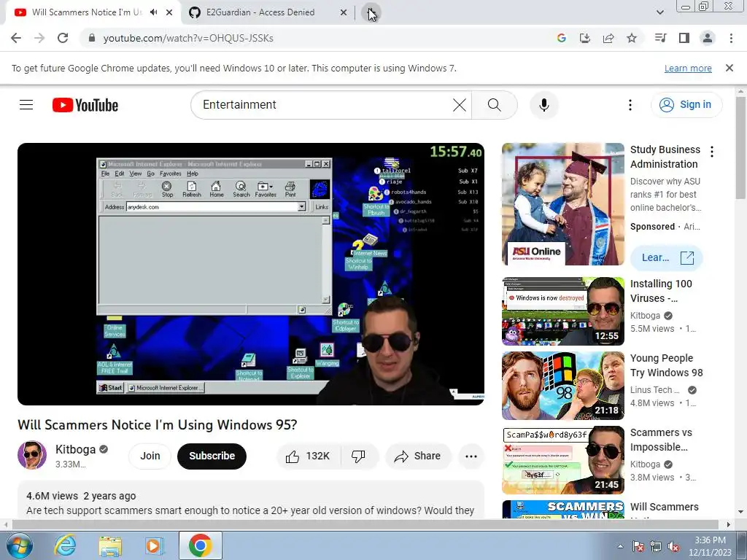Click Young People Try Windows 98 title
This screenshot has width=747, height=560.
point(667,365)
